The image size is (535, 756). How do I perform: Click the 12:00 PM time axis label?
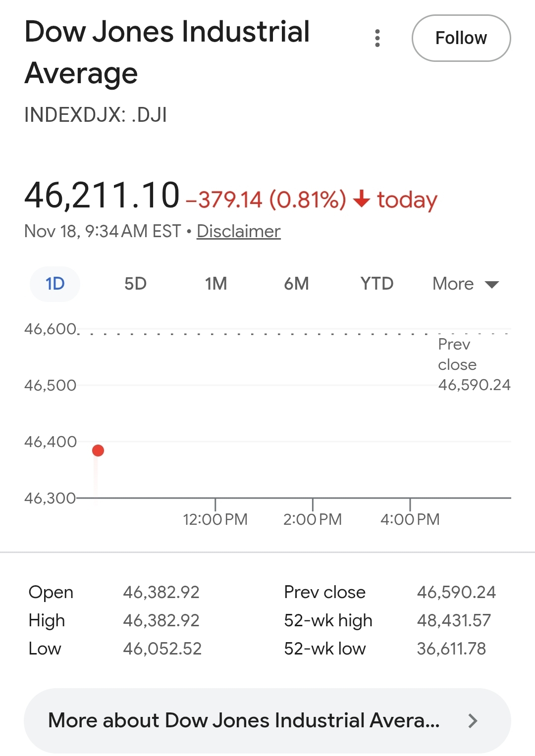tap(215, 519)
